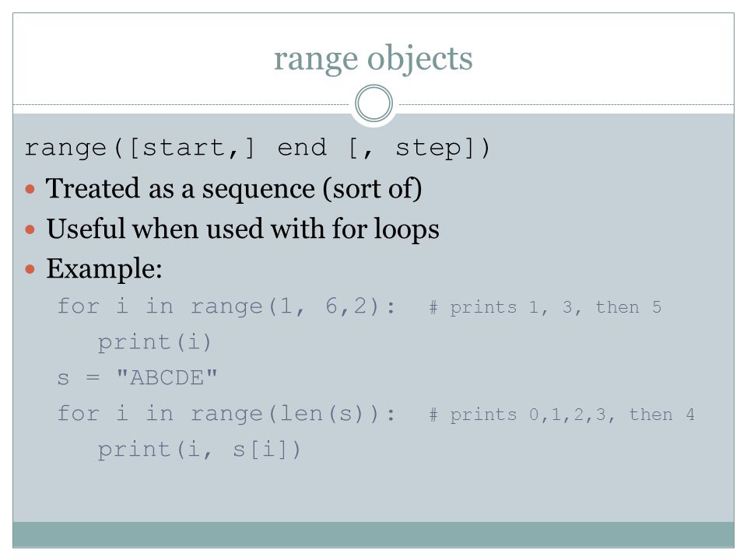Click the teal footer bar at slide bottom
This screenshot has width=747, height=560.
click(373, 534)
